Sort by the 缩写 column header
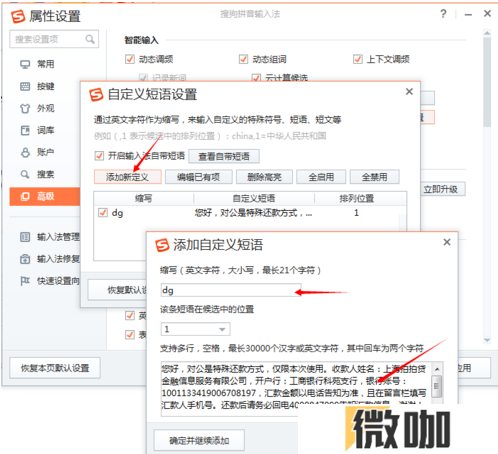 point(144,199)
